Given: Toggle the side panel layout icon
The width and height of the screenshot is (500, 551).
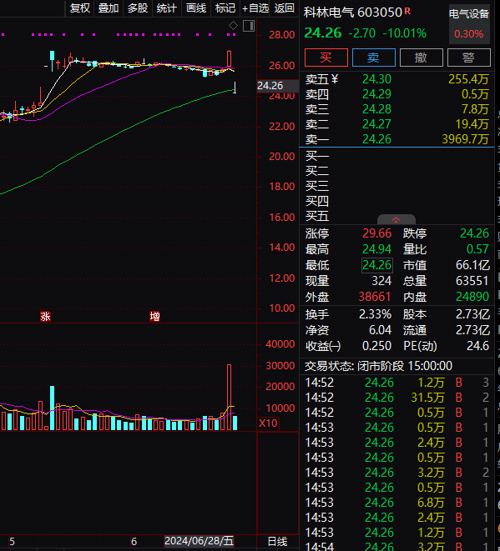Looking at the screenshot, I should [249, 26].
